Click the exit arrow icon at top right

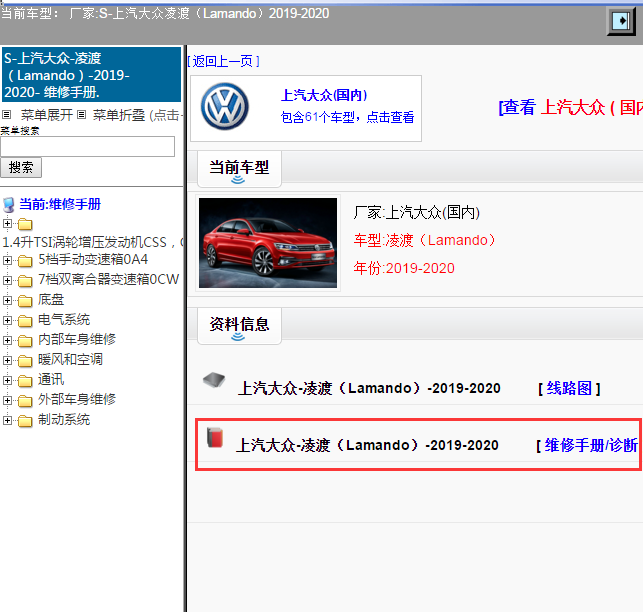coord(622,21)
